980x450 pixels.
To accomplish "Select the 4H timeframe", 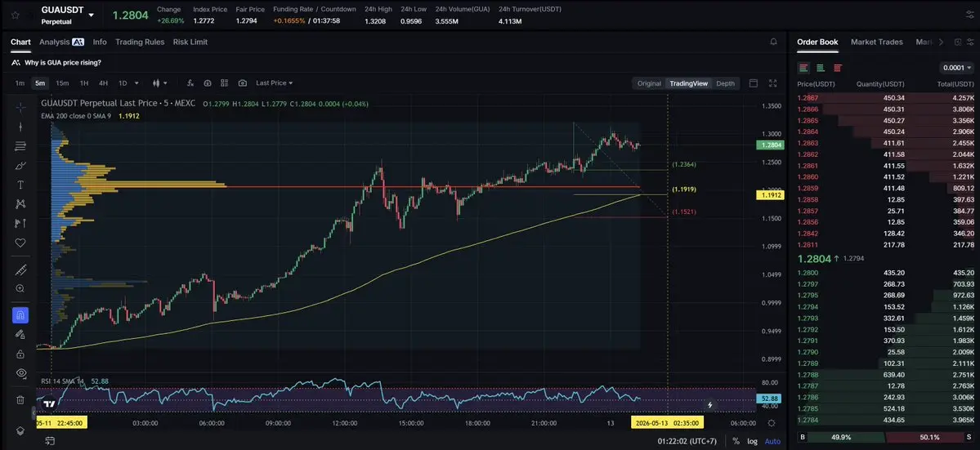I will [103, 83].
